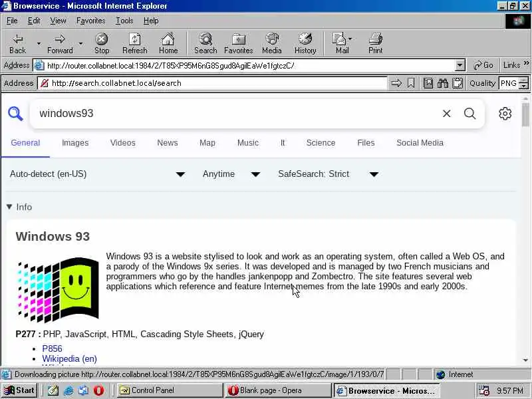
Task: Switch to Blank page - Opera window
Action: click(277, 390)
